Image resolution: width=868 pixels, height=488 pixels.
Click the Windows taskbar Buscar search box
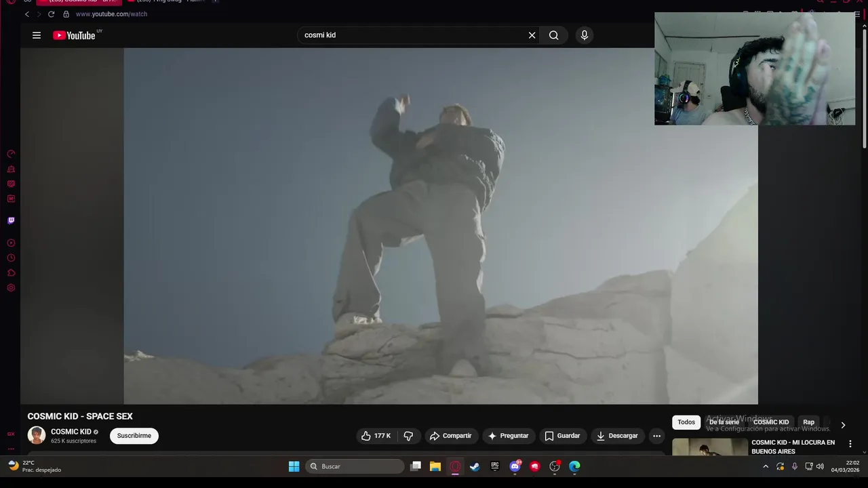pos(355,466)
